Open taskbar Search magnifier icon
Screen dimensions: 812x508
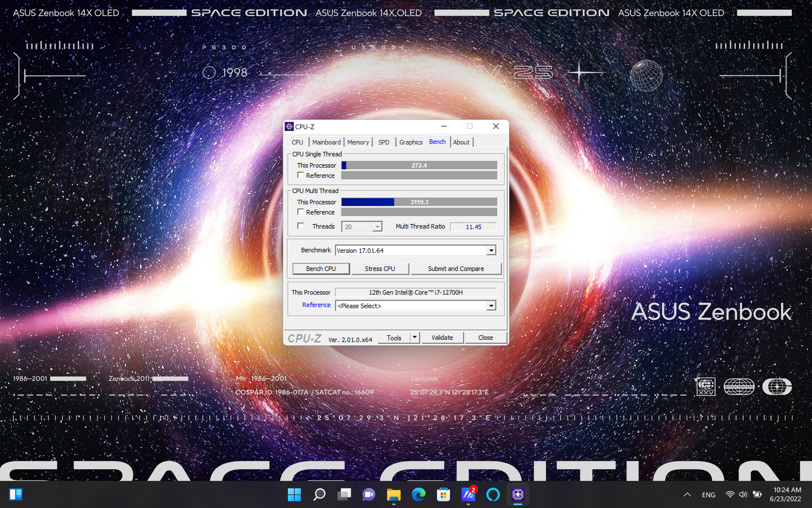[320, 494]
